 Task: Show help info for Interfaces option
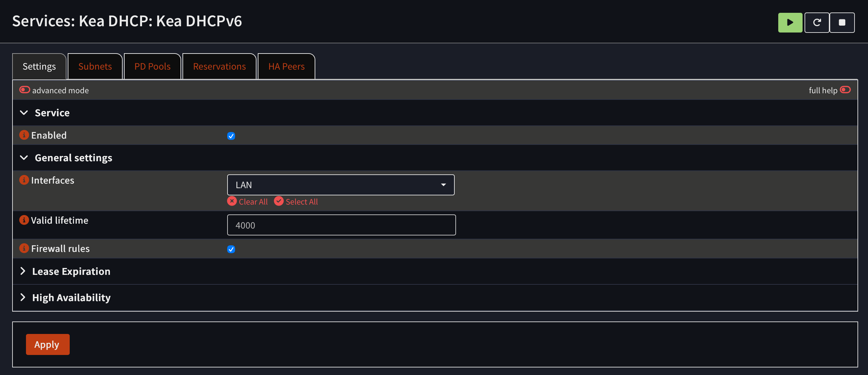pos(24,180)
